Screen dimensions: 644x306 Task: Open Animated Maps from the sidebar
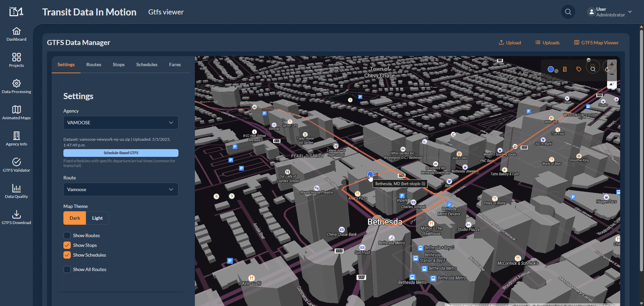pos(16,113)
